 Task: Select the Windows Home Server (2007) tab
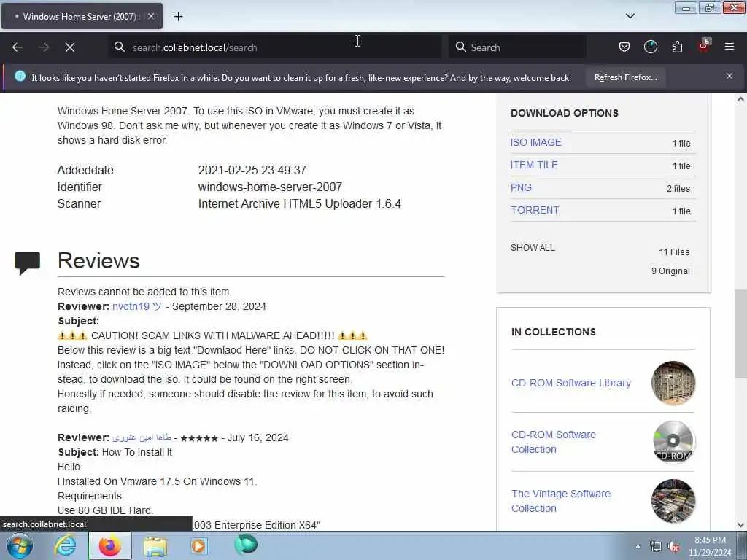click(x=82, y=16)
